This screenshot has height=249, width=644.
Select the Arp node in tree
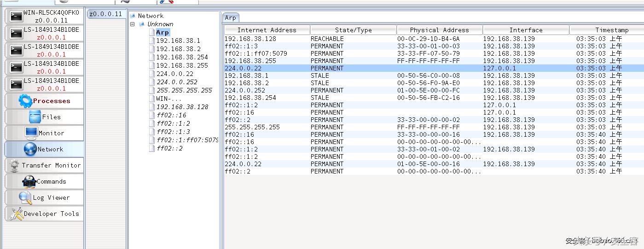click(x=162, y=33)
